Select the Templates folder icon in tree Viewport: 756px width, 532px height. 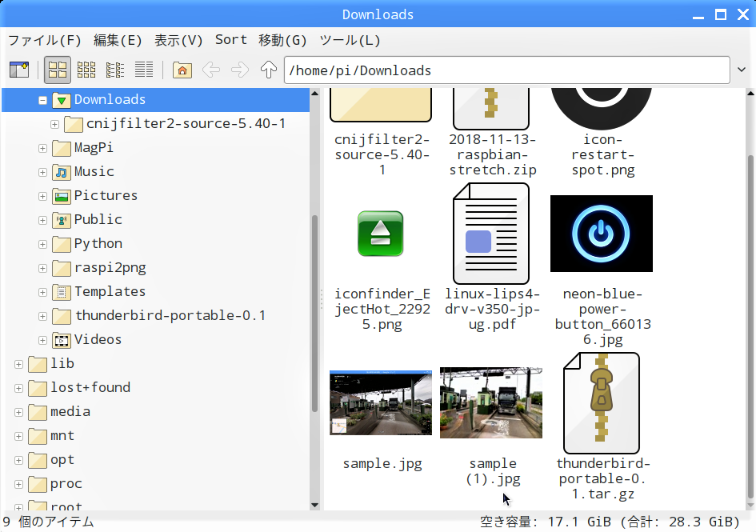(62, 292)
